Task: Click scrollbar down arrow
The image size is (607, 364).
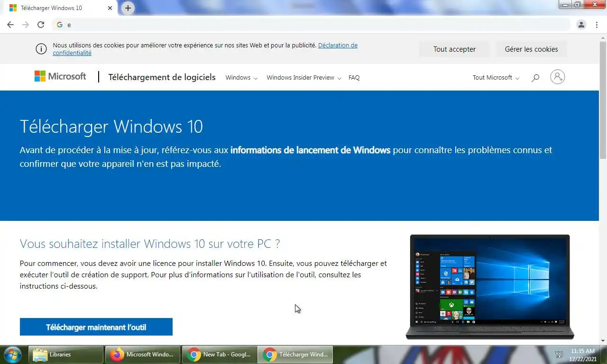Action: click(x=603, y=340)
